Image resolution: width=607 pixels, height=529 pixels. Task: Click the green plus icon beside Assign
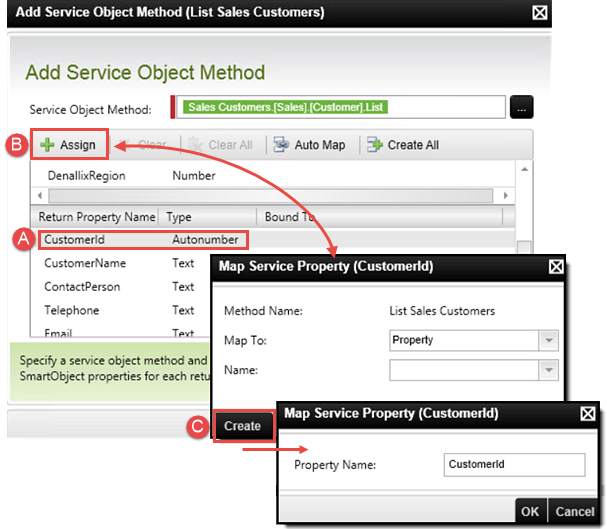click(x=47, y=145)
